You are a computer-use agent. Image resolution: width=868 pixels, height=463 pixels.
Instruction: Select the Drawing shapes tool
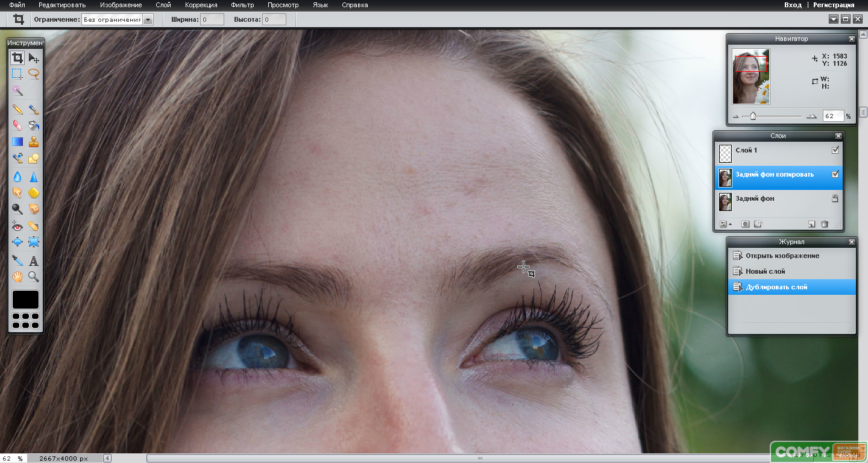34,158
